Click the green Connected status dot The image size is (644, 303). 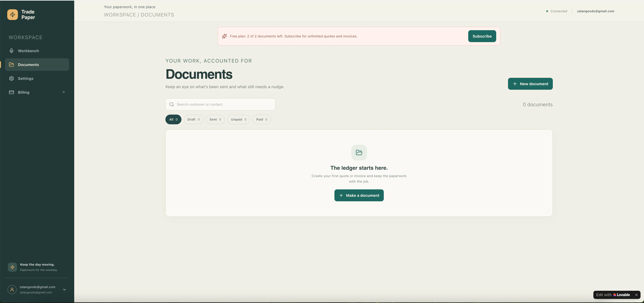point(547,11)
